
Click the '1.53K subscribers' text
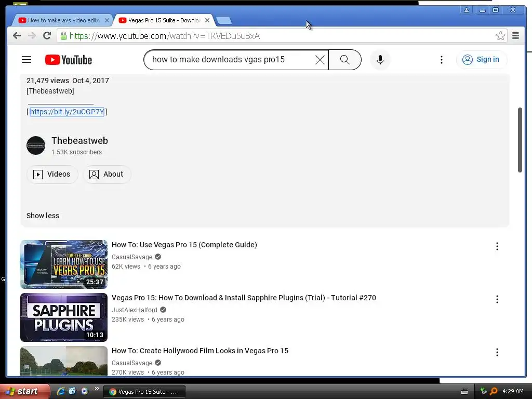point(77,152)
